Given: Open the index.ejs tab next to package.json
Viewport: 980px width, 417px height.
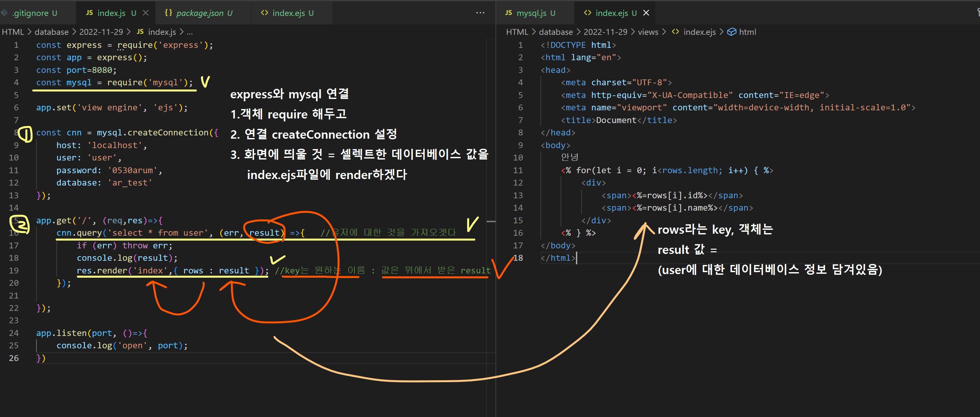Looking at the screenshot, I should tap(288, 13).
